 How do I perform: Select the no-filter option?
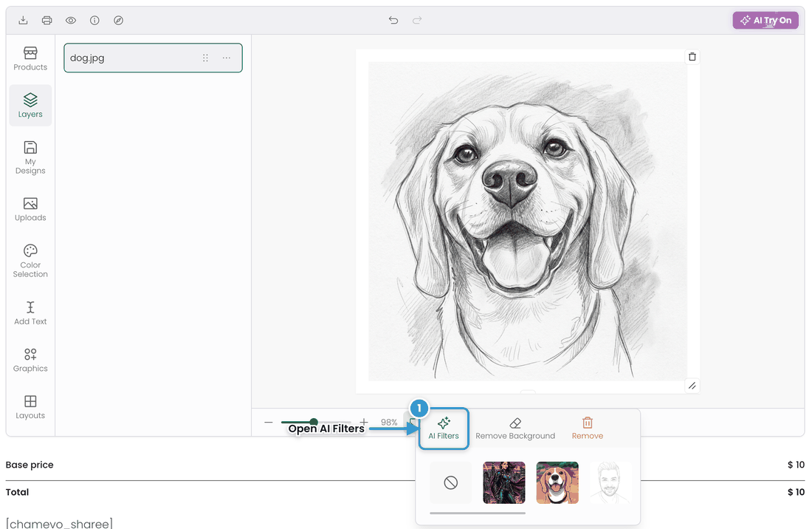pyautogui.click(x=451, y=483)
